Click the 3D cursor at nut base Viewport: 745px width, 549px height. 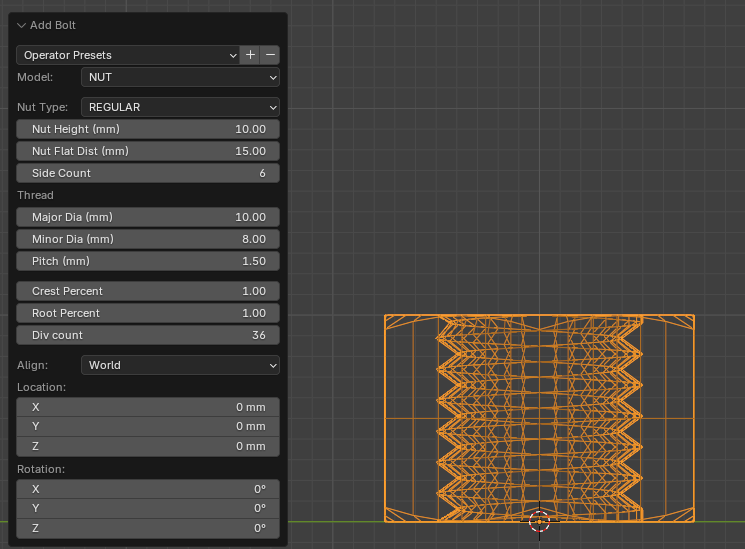coord(539,521)
